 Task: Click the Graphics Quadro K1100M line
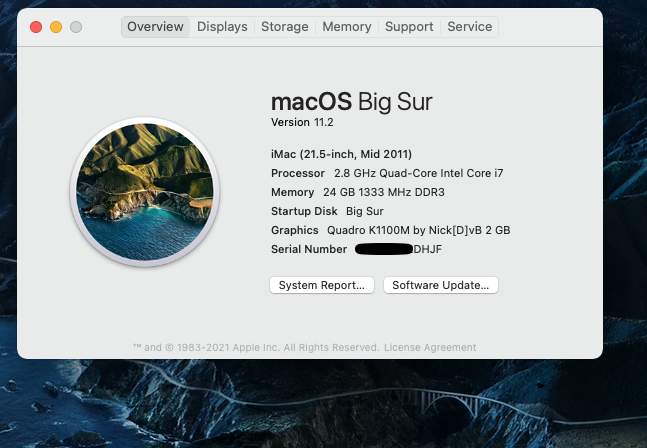point(390,230)
